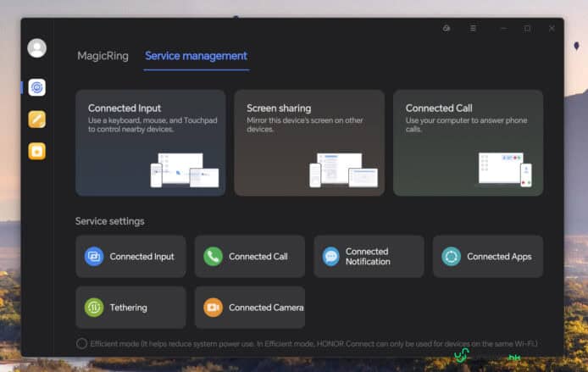Enable the Efficient mode radio button
Viewport: 588px width, 372px height.
81,343
